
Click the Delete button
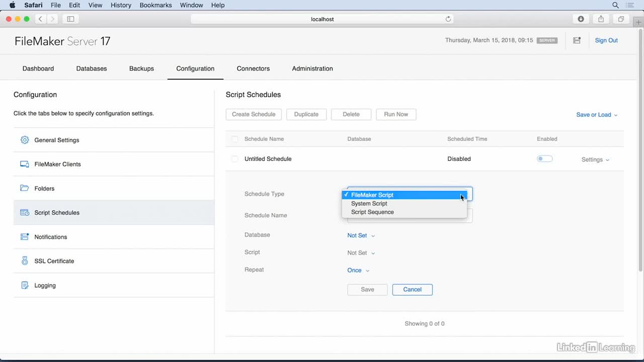pyautogui.click(x=351, y=114)
